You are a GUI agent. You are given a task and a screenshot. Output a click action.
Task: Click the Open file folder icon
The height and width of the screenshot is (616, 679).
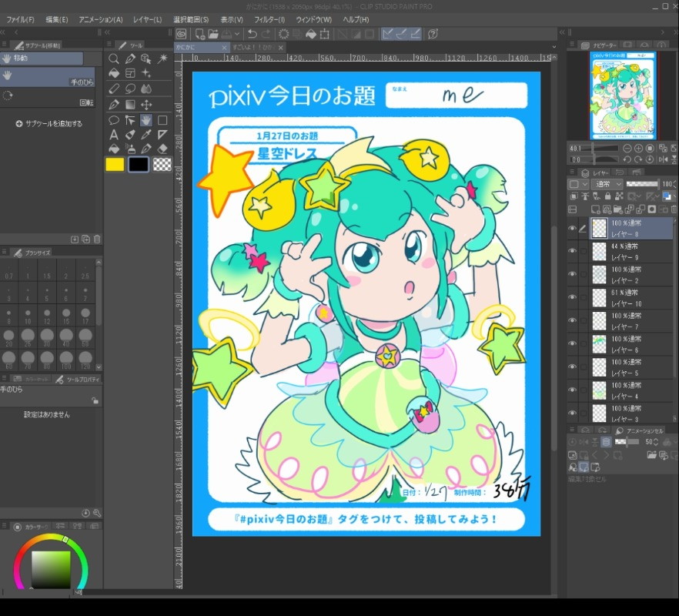click(212, 34)
